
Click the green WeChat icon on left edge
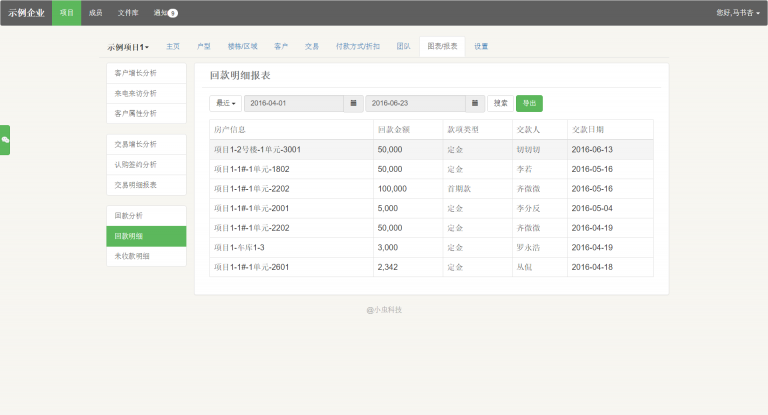pyautogui.click(x=5, y=140)
